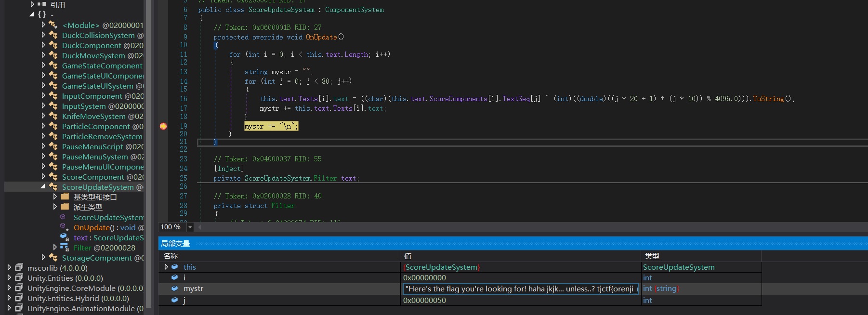
Task: Click the assembly tree vertical scrollbar
Action: coord(148,154)
